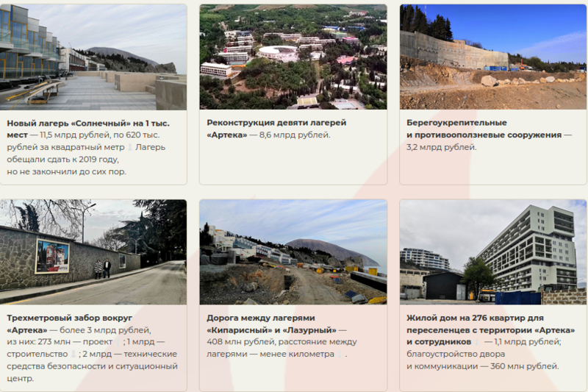Select the title «Новый лагерь «Солнечный» на 1 тыс. мест»
Image resolution: width=588 pixels, height=392 pixels.
tap(88, 129)
